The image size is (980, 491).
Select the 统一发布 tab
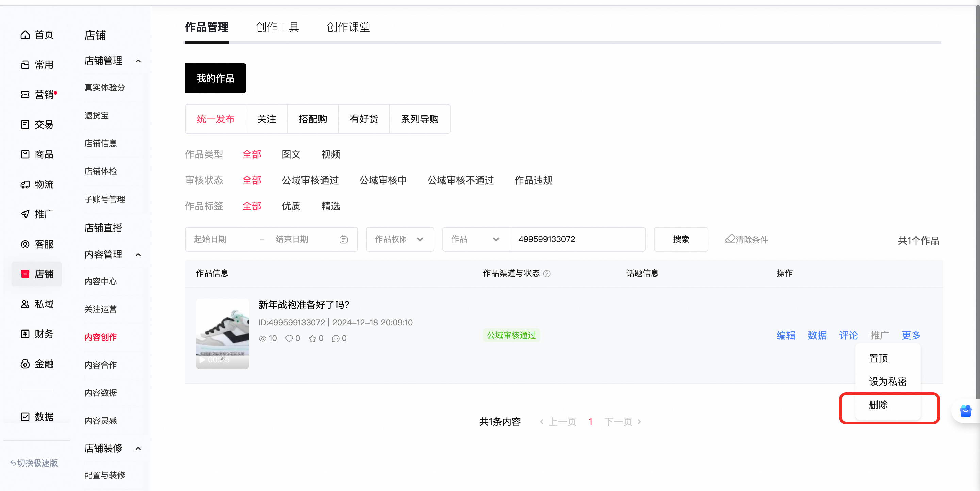(x=216, y=119)
